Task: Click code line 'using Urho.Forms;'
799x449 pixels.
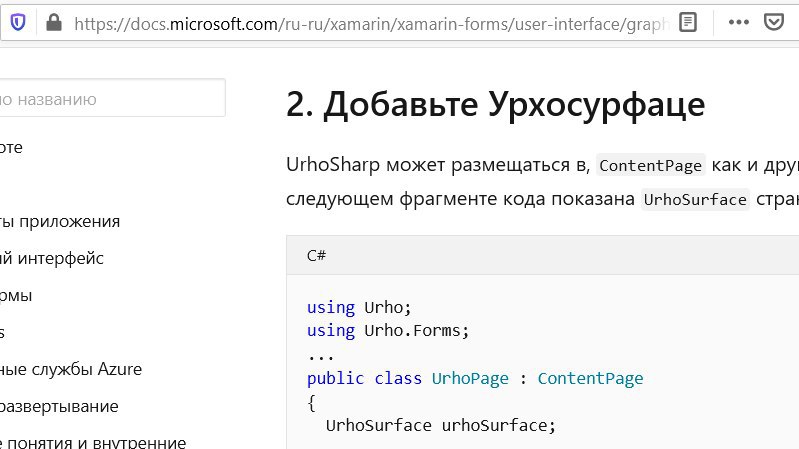Action: tap(388, 331)
